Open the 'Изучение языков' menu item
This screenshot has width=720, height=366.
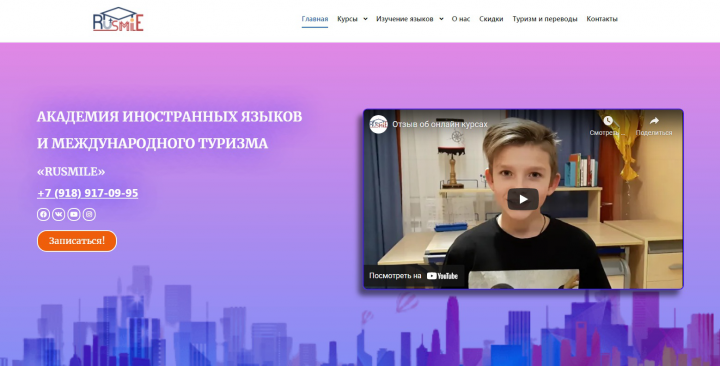coord(405,19)
